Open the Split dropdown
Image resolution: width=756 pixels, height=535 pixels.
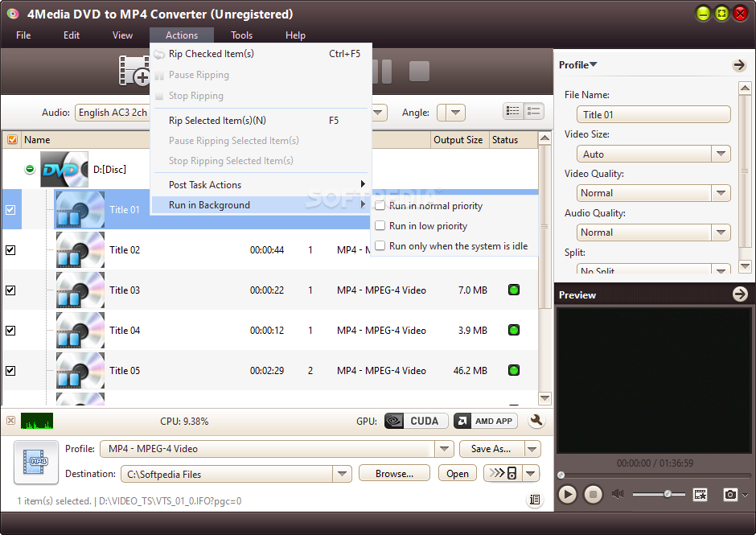(x=721, y=270)
